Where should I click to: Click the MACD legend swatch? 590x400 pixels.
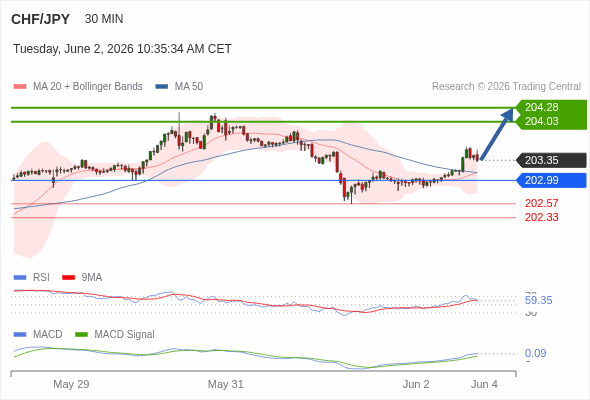point(20,335)
